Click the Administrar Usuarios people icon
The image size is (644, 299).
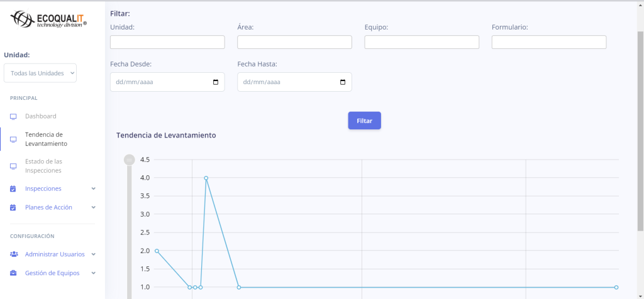(14, 254)
